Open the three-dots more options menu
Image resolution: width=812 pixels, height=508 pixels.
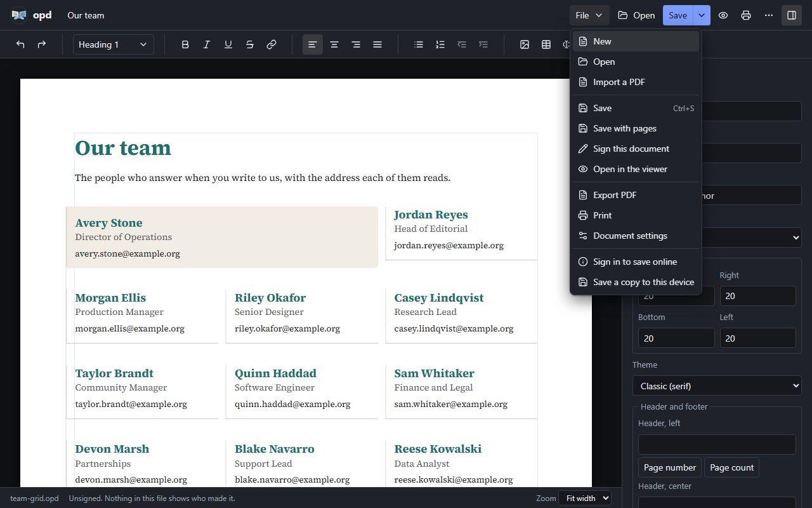coord(769,15)
